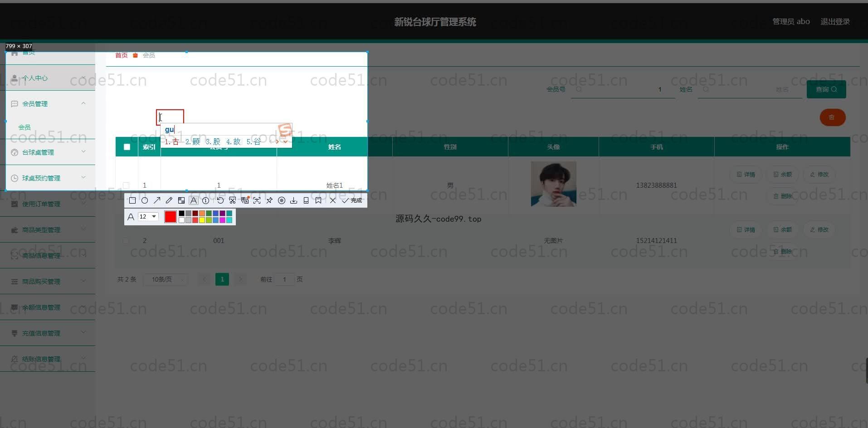Image resolution: width=868 pixels, height=428 pixels.
Task: Pick the yellow color swatch
Action: [x=202, y=220]
